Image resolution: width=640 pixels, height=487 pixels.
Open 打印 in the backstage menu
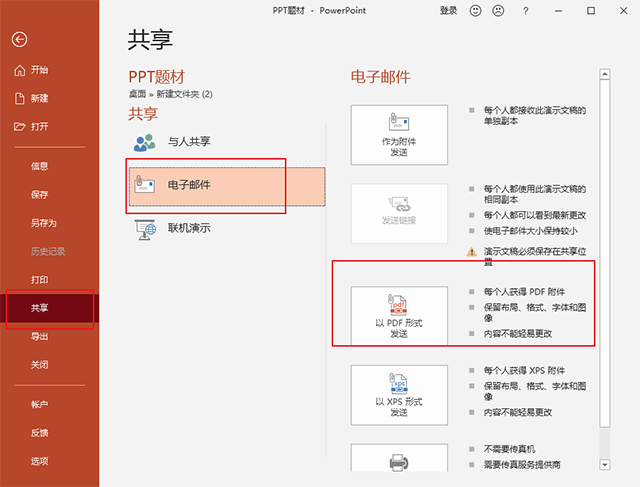click(x=40, y=280)
